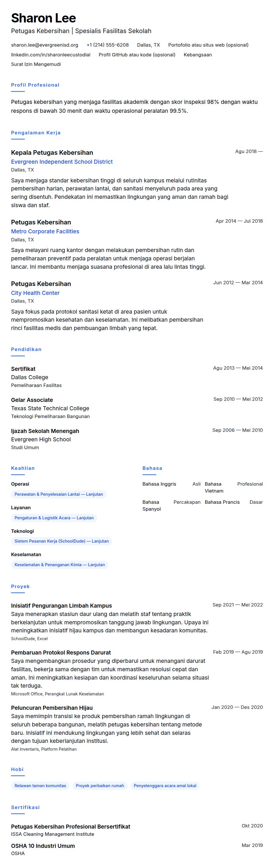
Task: Click the Proyek section heading
Action: click(x=20, y=587)
